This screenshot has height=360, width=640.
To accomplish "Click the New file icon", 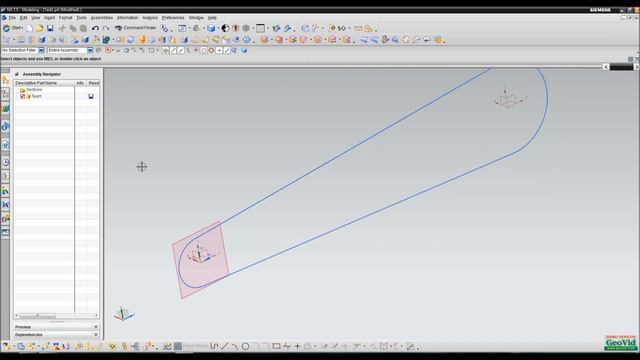I will pyautogui.click(x=30, y=28).
